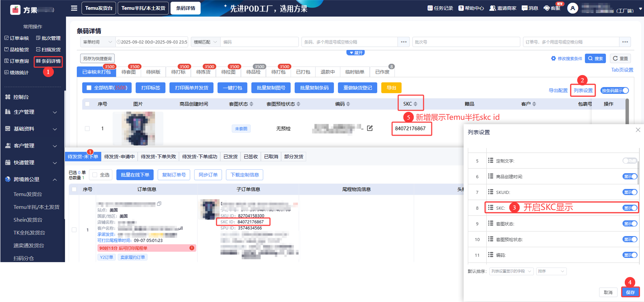This screenshot has height=302, width=644.
Task: Open the 审单时间 dropdown
Action: coord(97,42)
